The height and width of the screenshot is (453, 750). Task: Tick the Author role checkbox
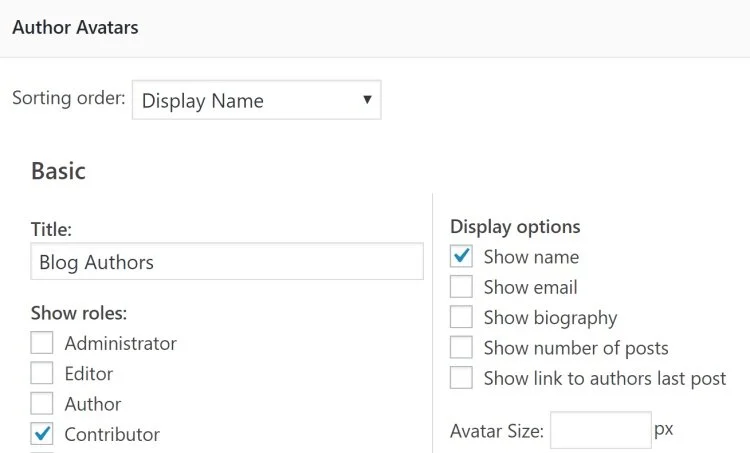pyautogui.click(x=42, y=404)
